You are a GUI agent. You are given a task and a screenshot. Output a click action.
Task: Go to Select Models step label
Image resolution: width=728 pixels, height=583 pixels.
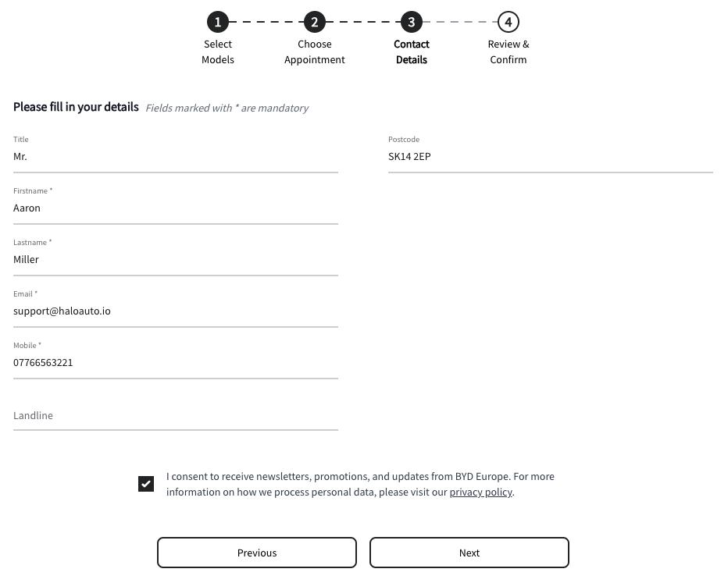point(218,52)
